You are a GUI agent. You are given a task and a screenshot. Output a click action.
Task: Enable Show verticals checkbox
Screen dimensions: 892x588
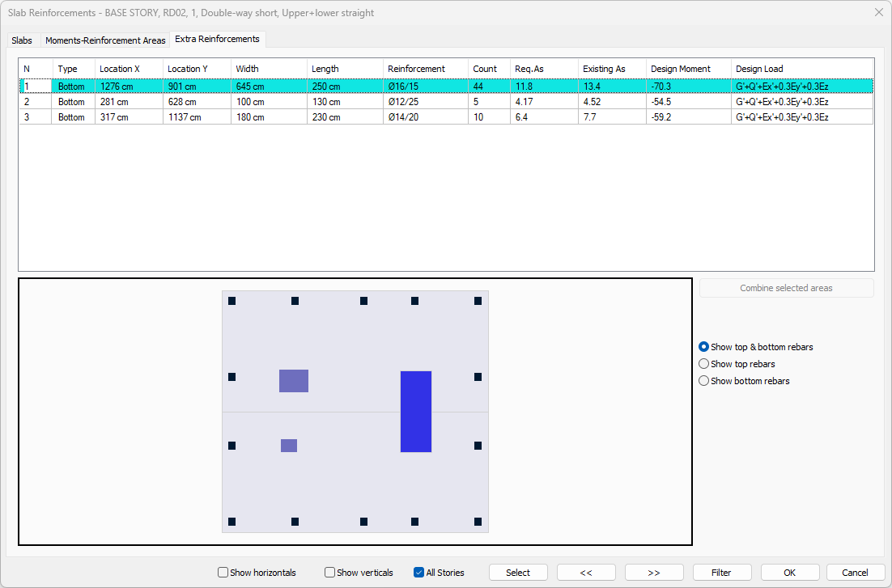click(x=359, y=573)
